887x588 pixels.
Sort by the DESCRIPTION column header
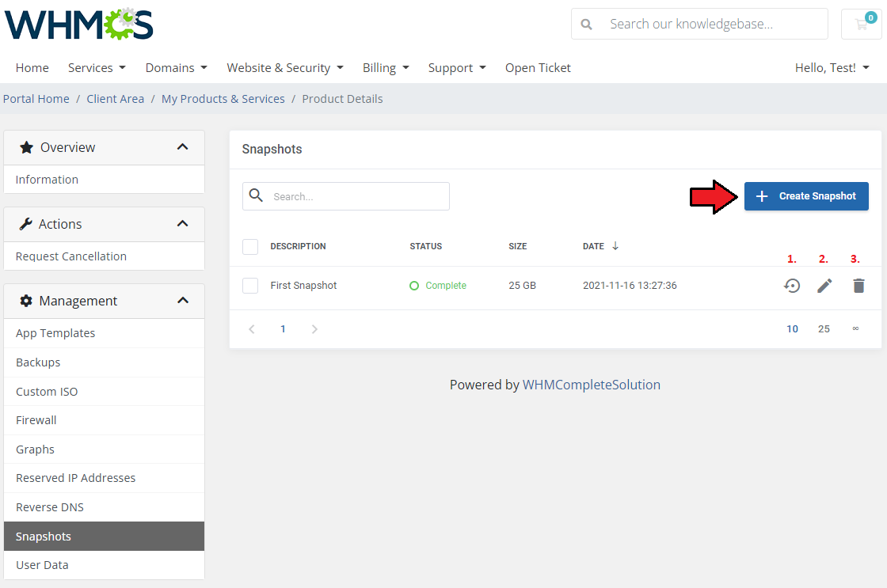click(x=298, y=246)
